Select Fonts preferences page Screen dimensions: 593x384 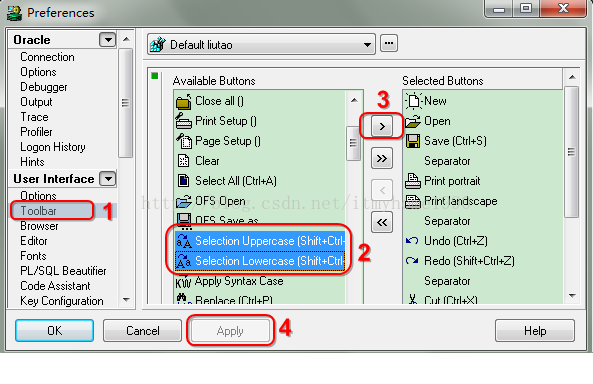33,256
